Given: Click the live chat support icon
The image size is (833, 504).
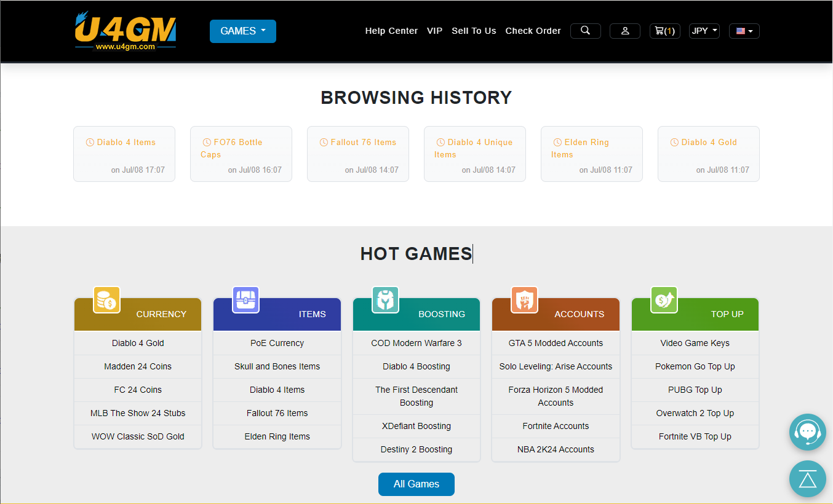Looking at the screenshot, I should pos(808,432).
